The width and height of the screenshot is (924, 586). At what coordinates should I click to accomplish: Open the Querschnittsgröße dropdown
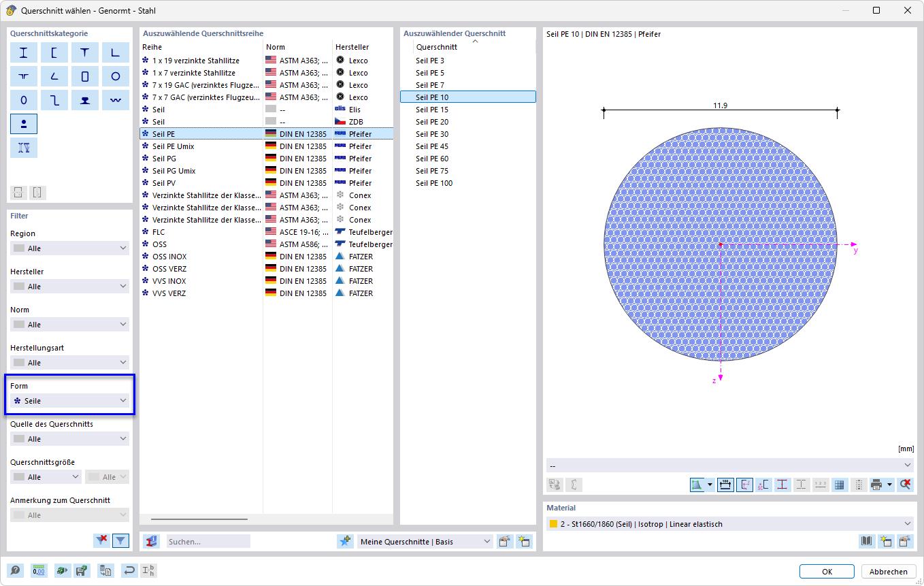pos(46,477)
